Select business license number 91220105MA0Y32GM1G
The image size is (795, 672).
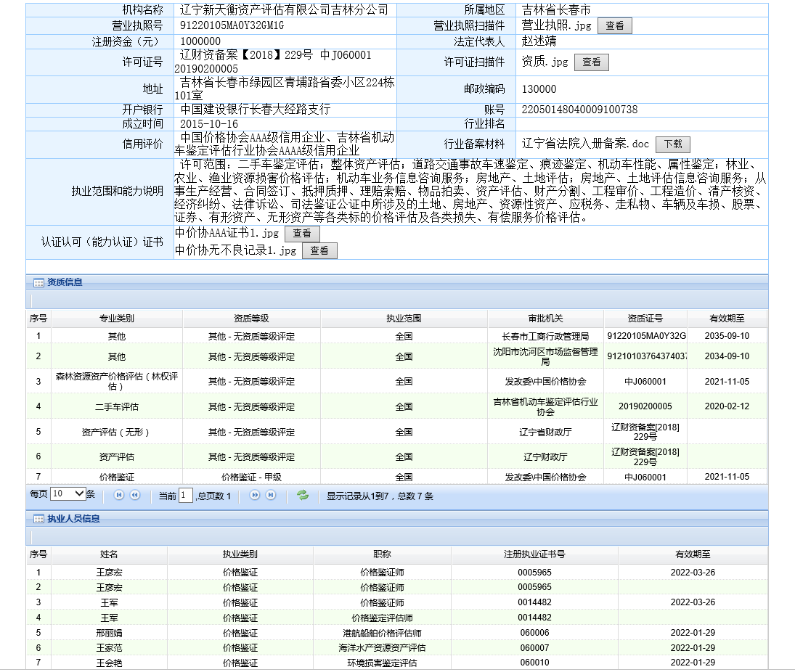[232, 25]
